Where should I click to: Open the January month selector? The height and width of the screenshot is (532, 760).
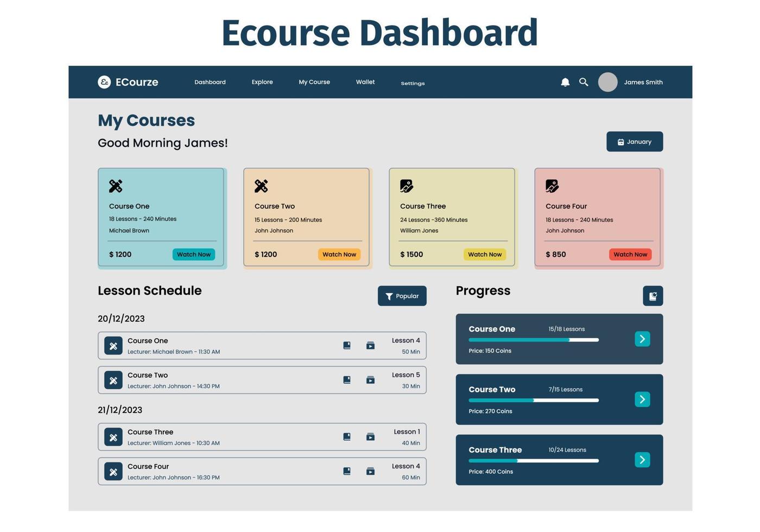635,141
